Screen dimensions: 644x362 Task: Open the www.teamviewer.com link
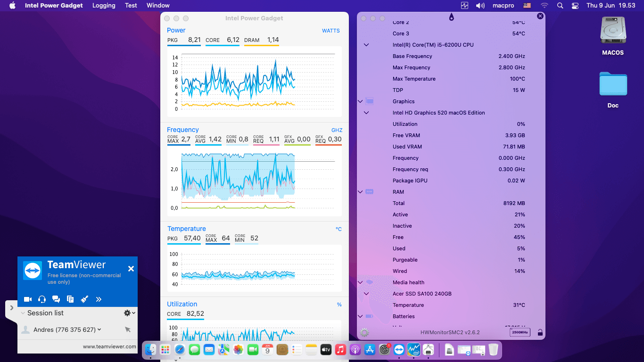(109, 346)
